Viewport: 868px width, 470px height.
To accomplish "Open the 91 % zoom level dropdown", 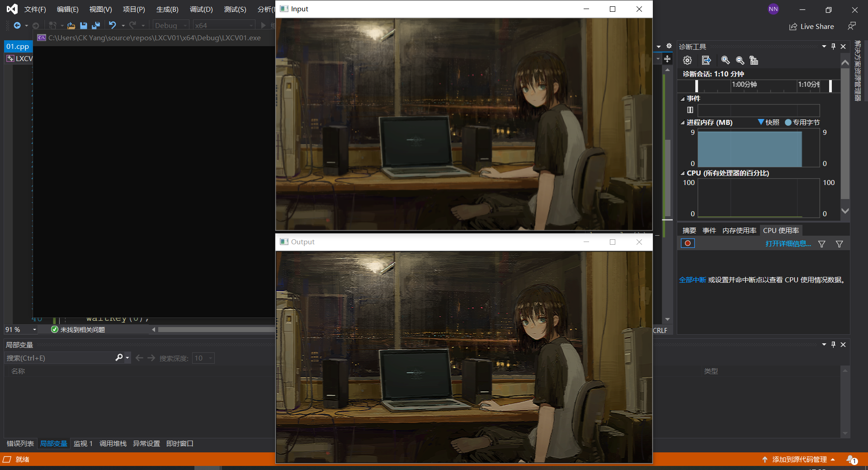I will [x=34, y=329].
